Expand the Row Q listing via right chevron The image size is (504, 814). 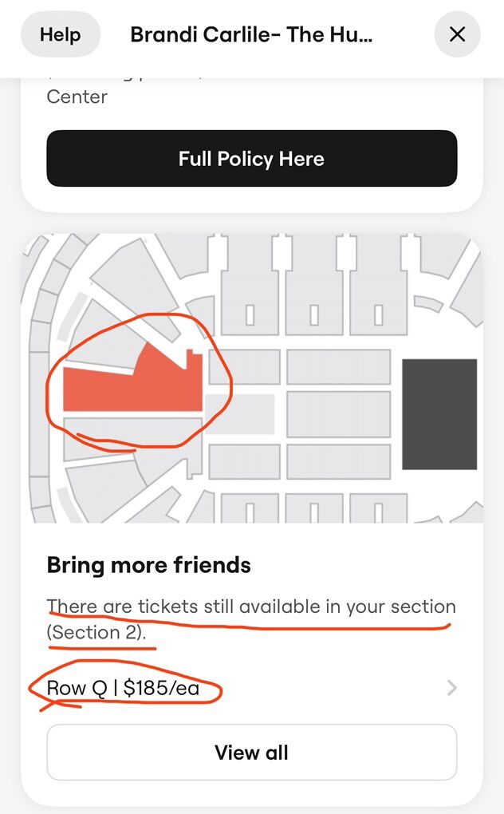(452, 687)
